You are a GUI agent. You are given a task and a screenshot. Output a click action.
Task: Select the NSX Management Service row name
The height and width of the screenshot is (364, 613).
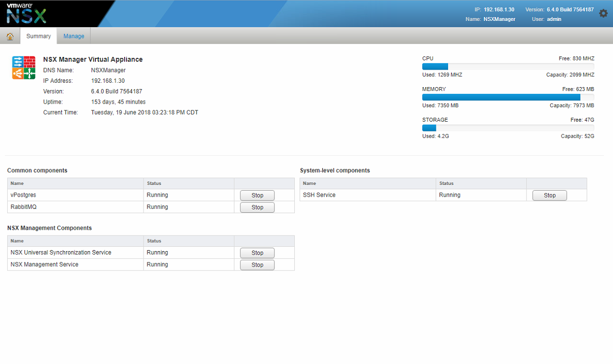click(44, 265)
